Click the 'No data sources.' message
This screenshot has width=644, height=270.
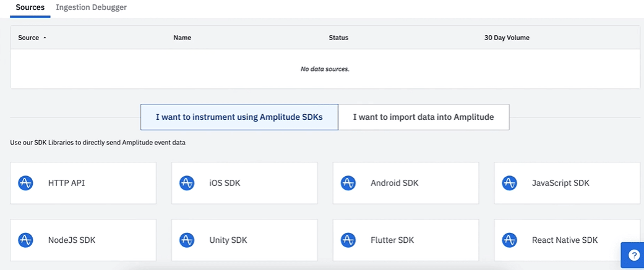[x=325, y=69]
